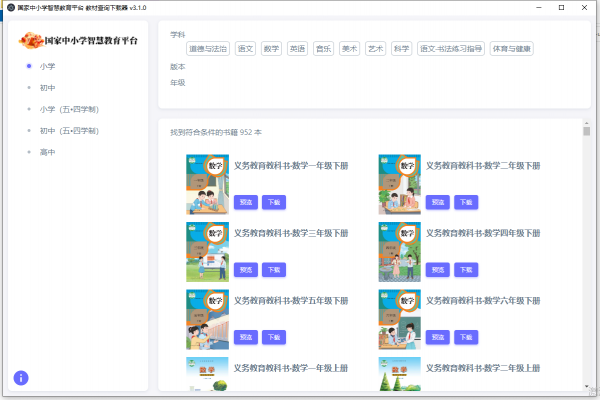Download 数学四年级下册 textbook
This screenshot has width=600, height=400.
tap(466, 270)
